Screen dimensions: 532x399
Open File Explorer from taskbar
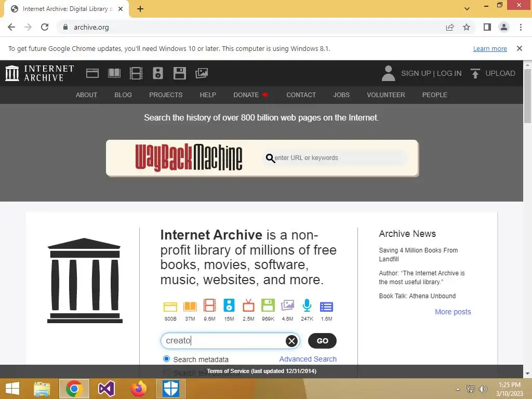tap(42, 389)
